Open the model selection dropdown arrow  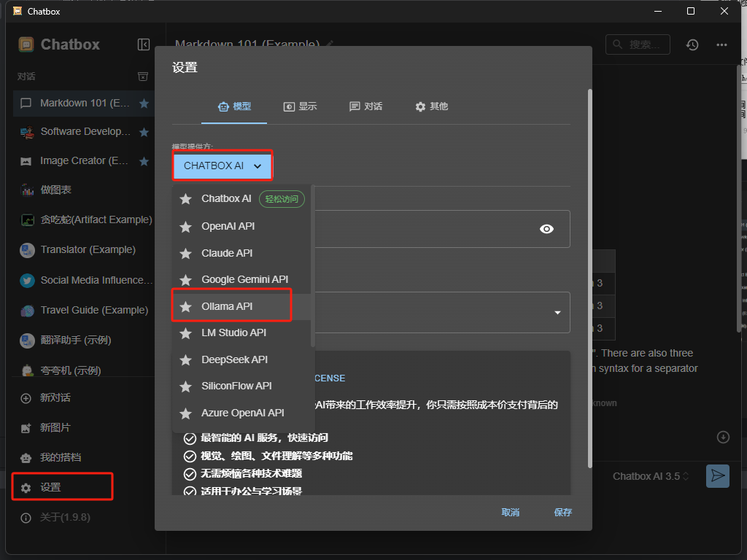(x=557, y=313)
